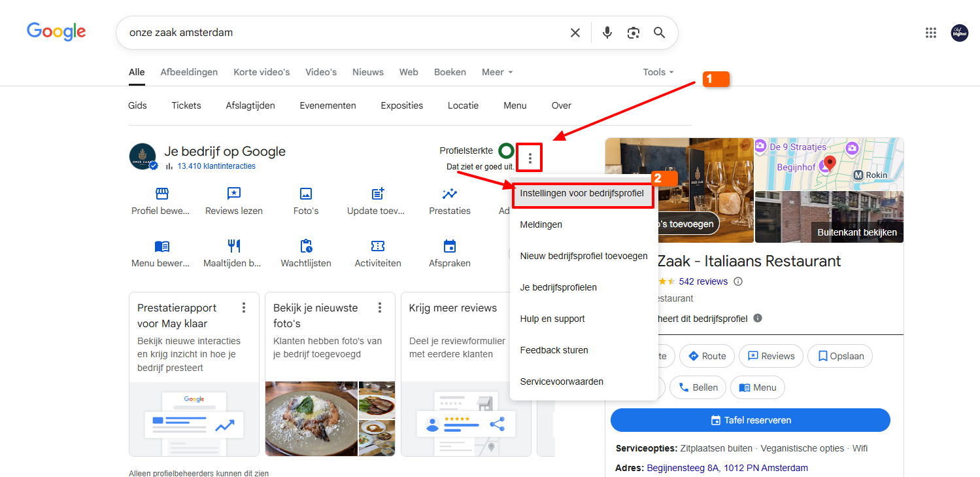980x477 pixels.
Task: Click the Locatie filter chip
Action: tap(463, 105)
